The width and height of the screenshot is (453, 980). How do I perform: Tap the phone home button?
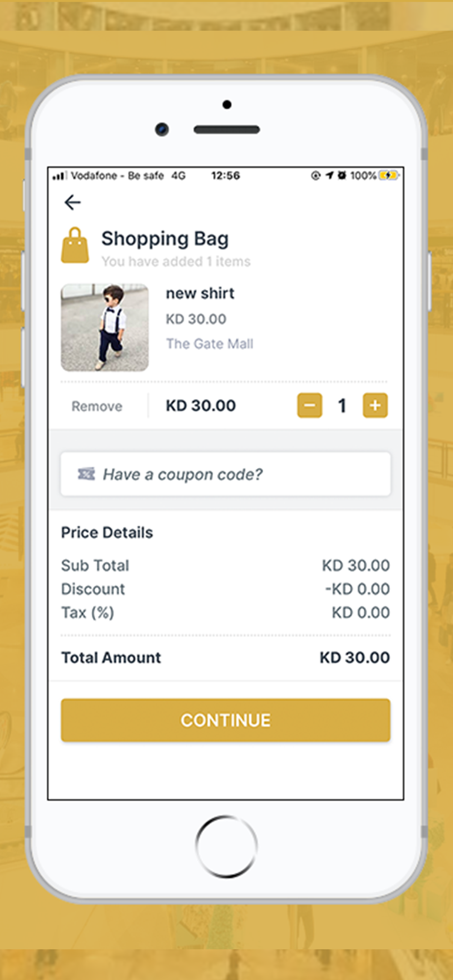[x=226, y=846]
